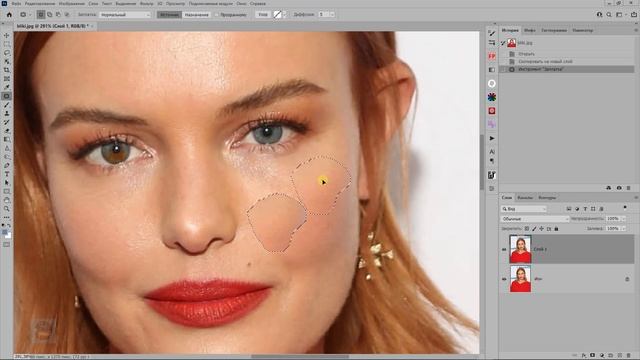This screenshot has height=360, width=640.
Task: Open the red FP plugin panel icon
Action: click(x=492, y=56)
